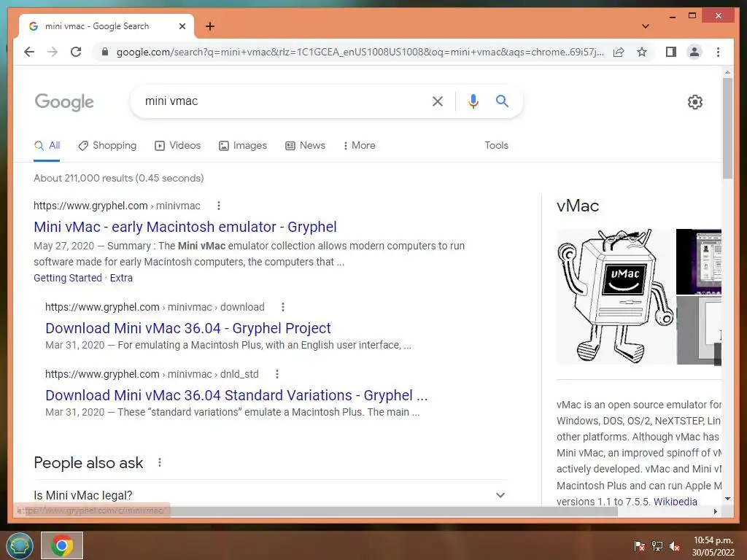This screenshot has width=747, height=560.
Task: Open a new tab with plus button
Action: [210, 26]
